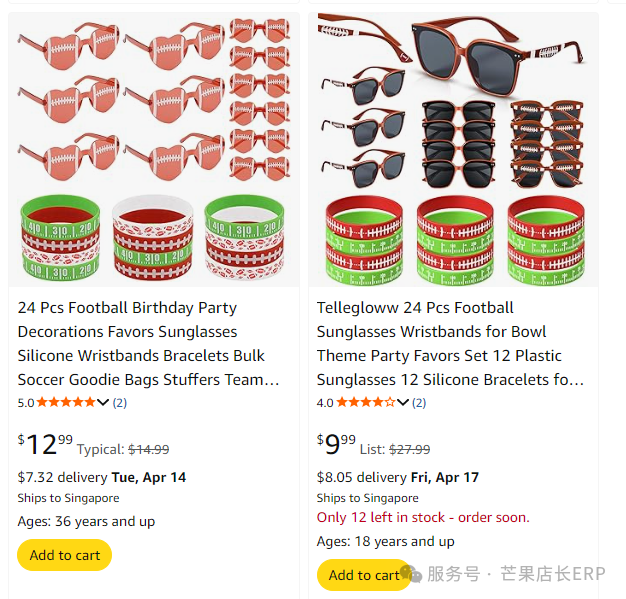Screen dimensions: 626x599
Task: Open the heart-shaped football sunglasses product image
Action: click(153, 151)
